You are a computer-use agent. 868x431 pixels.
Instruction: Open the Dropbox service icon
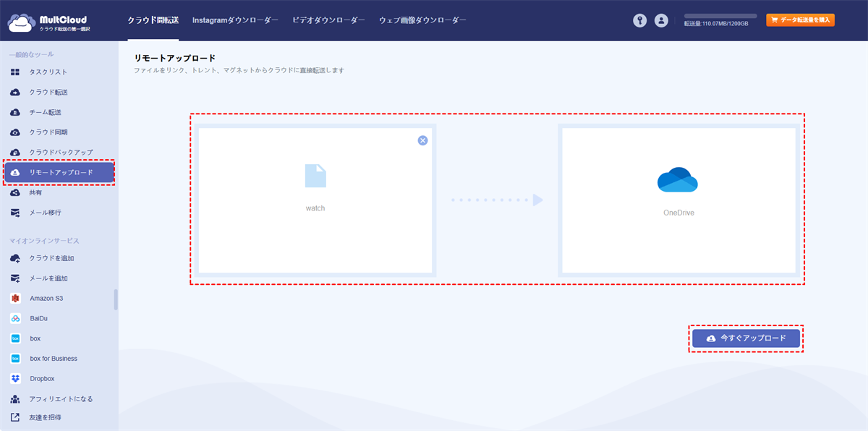click(x=15, y=378)
